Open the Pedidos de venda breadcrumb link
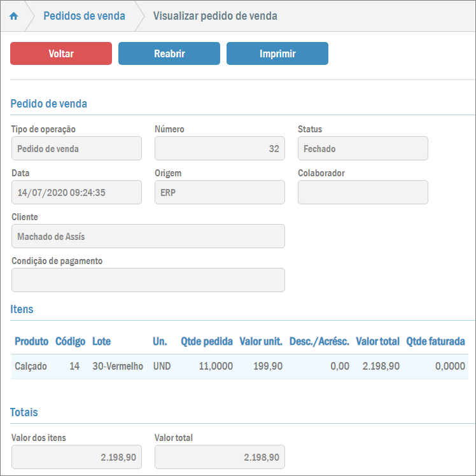Screen dimensions: 476x476 tap(84, 16)
